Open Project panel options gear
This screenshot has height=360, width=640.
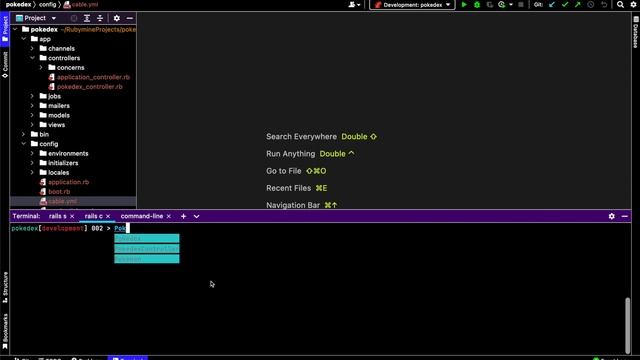(117, 18)
